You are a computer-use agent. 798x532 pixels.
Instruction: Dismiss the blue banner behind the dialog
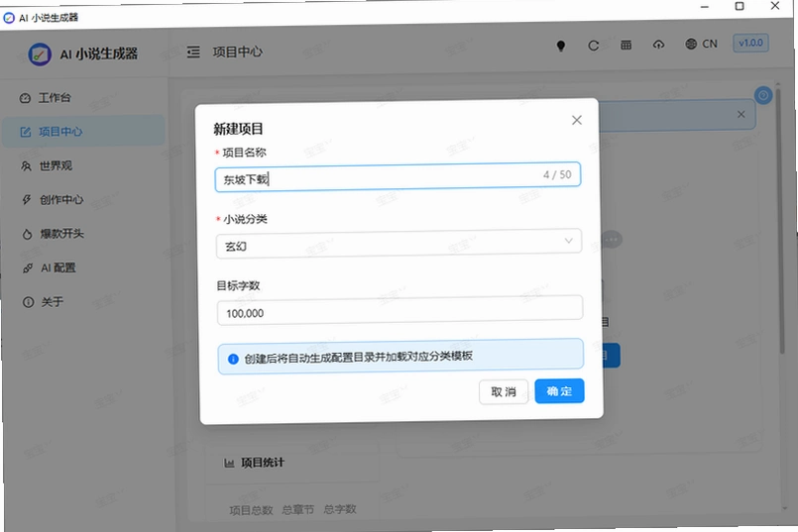[741, 115]
